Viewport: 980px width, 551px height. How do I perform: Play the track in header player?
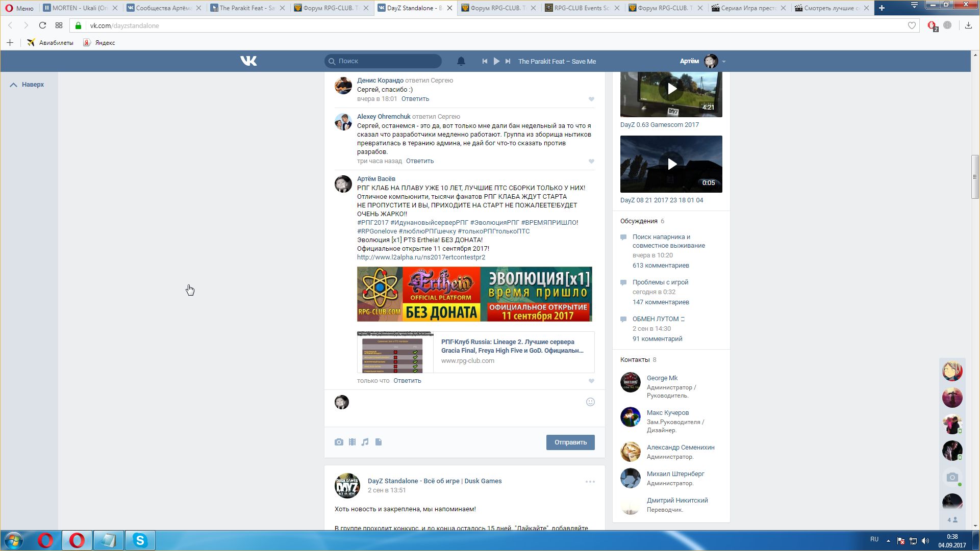click(x=496, y=61)
